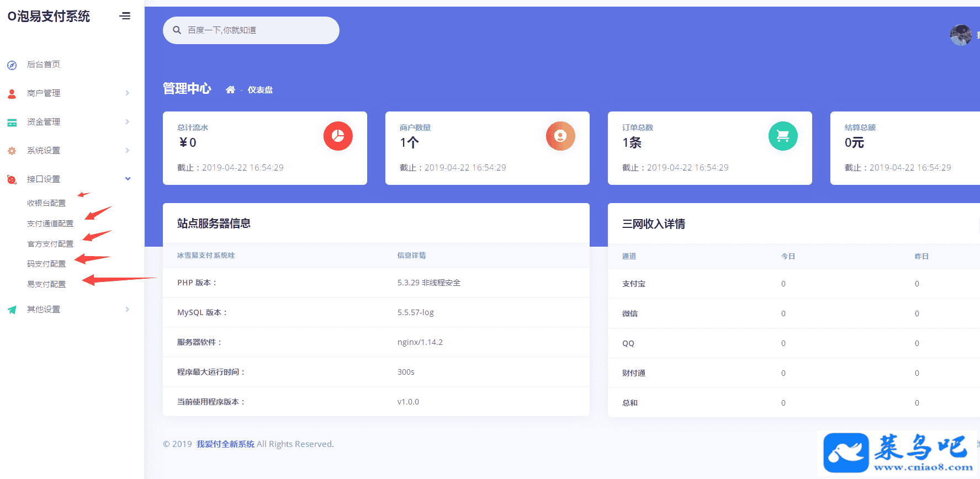This screenshot has width=980, height=479.
Task: Click the server software value nginx/1.14.2
Action: pos(420,342)
